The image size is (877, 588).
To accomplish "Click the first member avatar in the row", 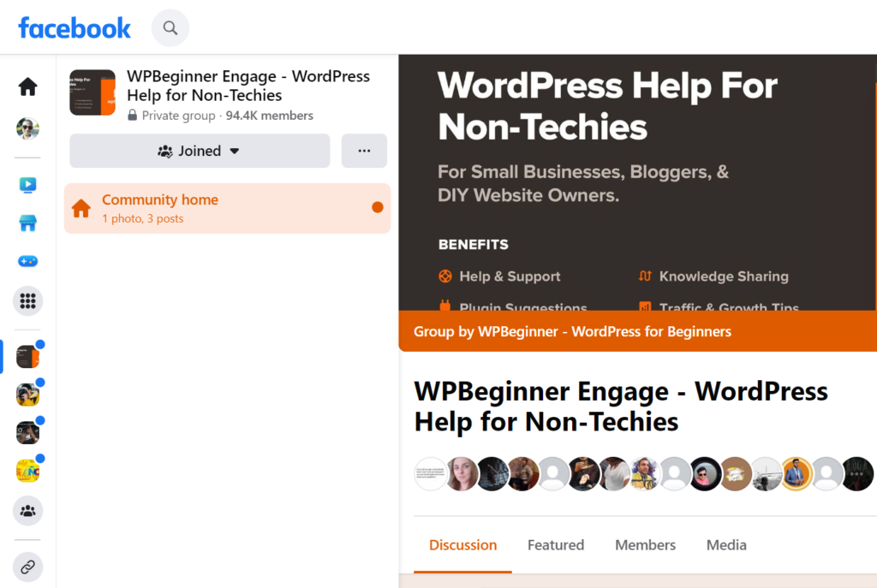I will [x=431, y=473].
